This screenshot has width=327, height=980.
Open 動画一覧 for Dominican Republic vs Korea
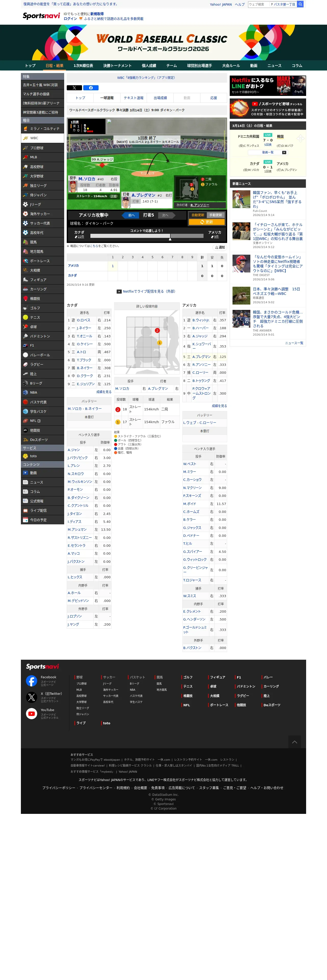pos(268,152)
